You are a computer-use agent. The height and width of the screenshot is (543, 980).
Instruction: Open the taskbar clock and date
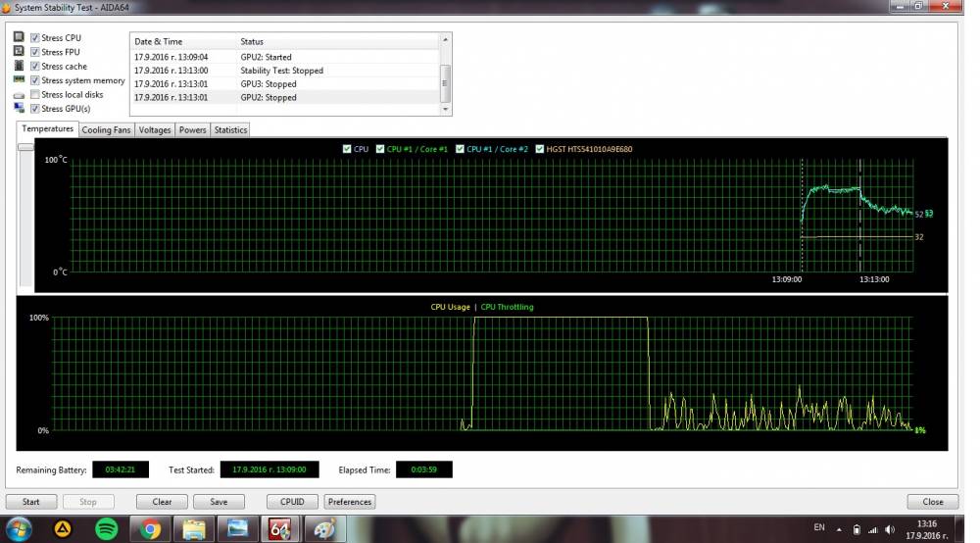(x=927, y=530)
